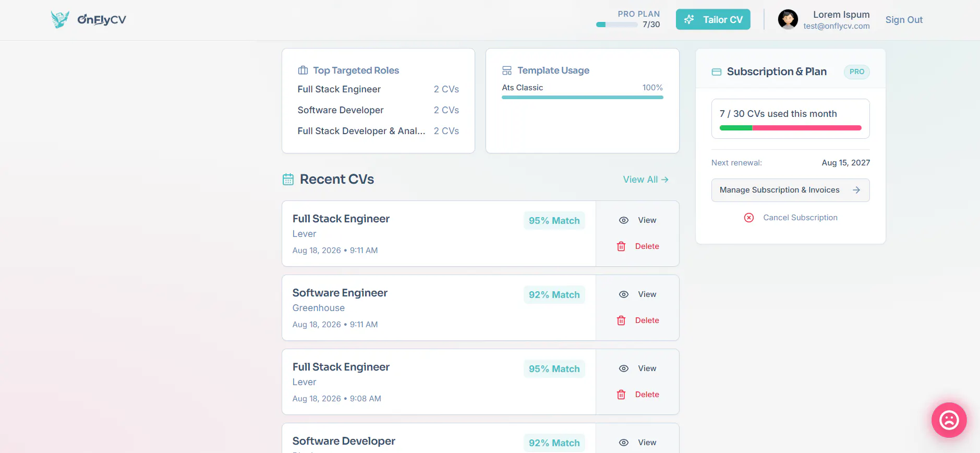Screen dimensions: 980x453
Task: Open the sad face feedback button
Action: [949, 420]
